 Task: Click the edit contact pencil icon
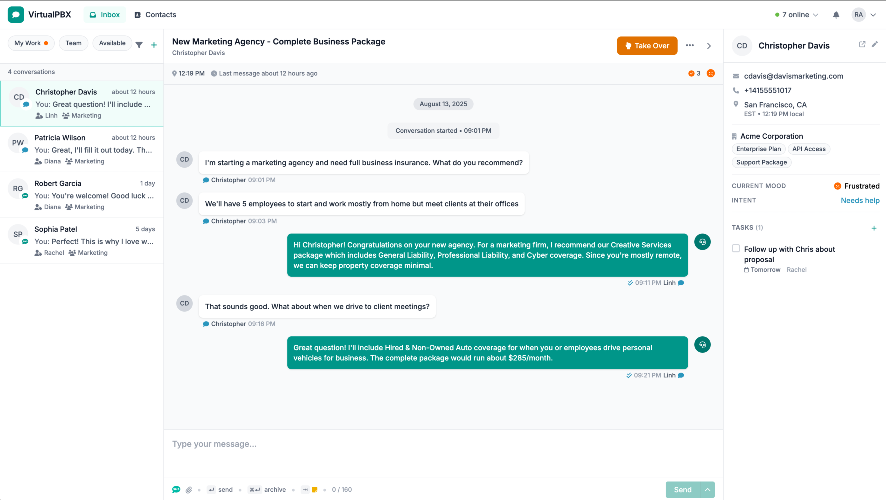[x=875, y=44]
